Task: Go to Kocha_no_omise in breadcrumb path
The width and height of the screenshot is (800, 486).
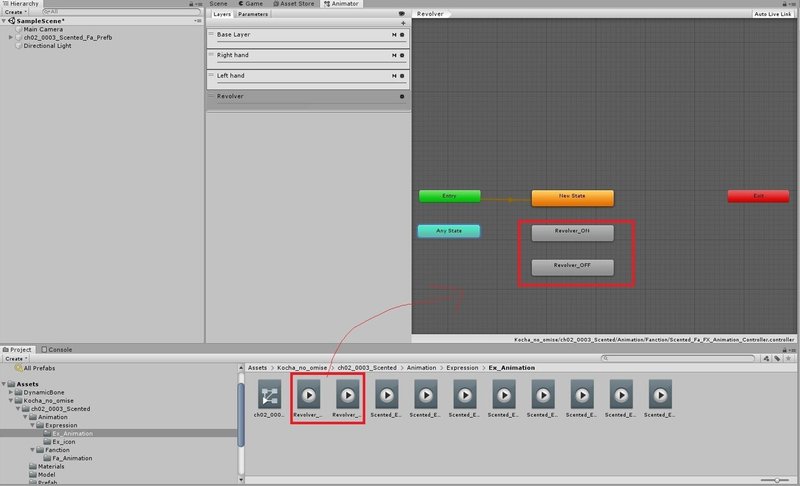Action: click(302, 368)
